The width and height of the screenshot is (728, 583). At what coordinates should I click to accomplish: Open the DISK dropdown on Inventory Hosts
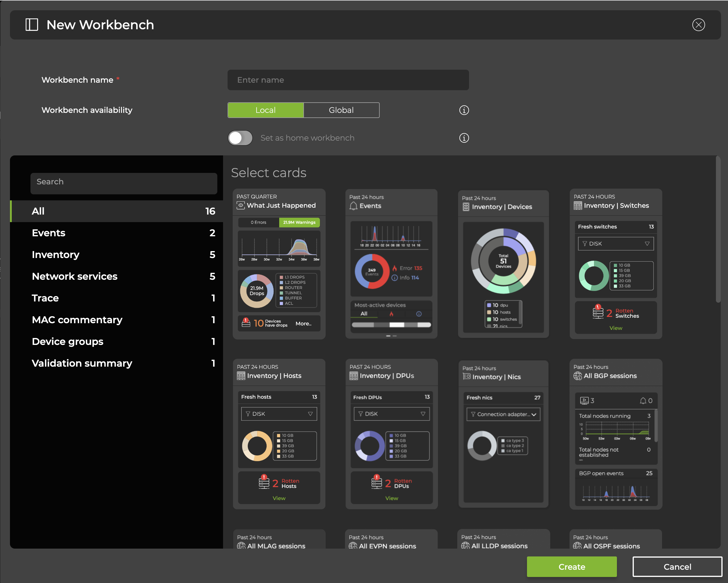click(x=278, y=414)
